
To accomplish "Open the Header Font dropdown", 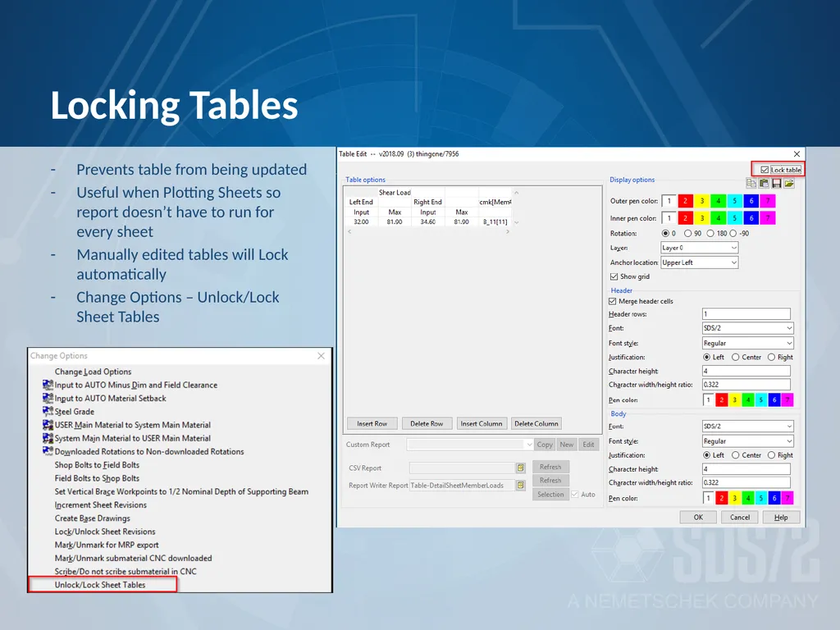I will tap(747, 328).
